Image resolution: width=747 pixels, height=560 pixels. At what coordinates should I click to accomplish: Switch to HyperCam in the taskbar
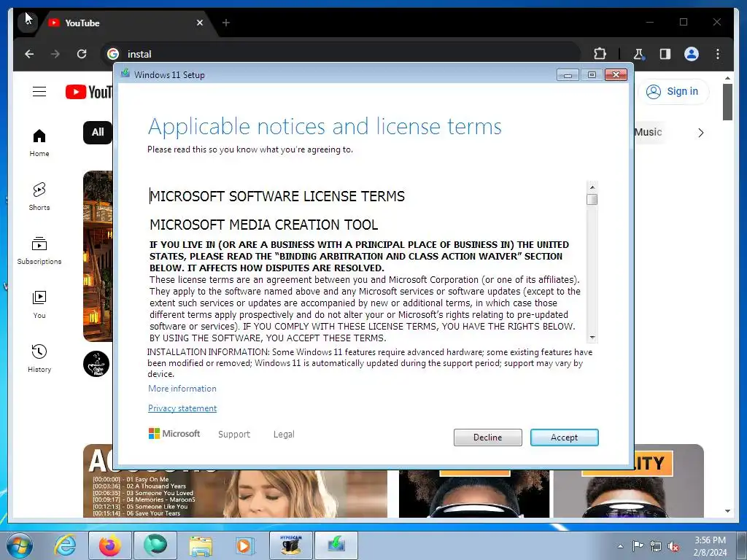coord(291,545)
